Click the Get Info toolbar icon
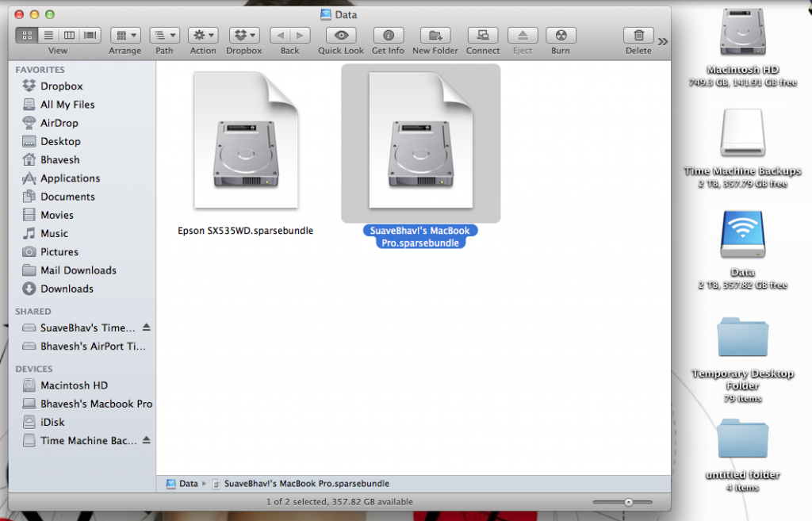 [x=388, y=36]
